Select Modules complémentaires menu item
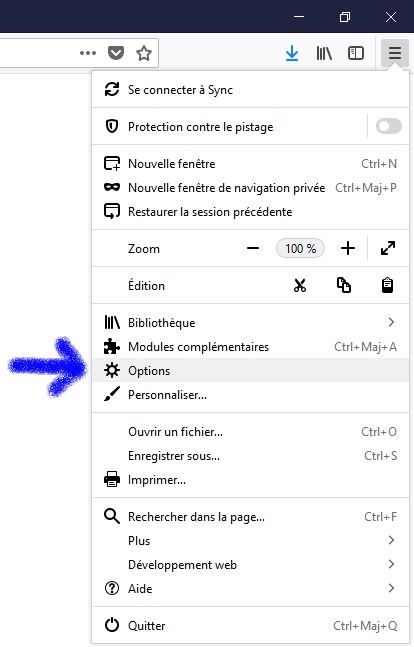Viewport: 414px width, 647px height. click(250, 347)
